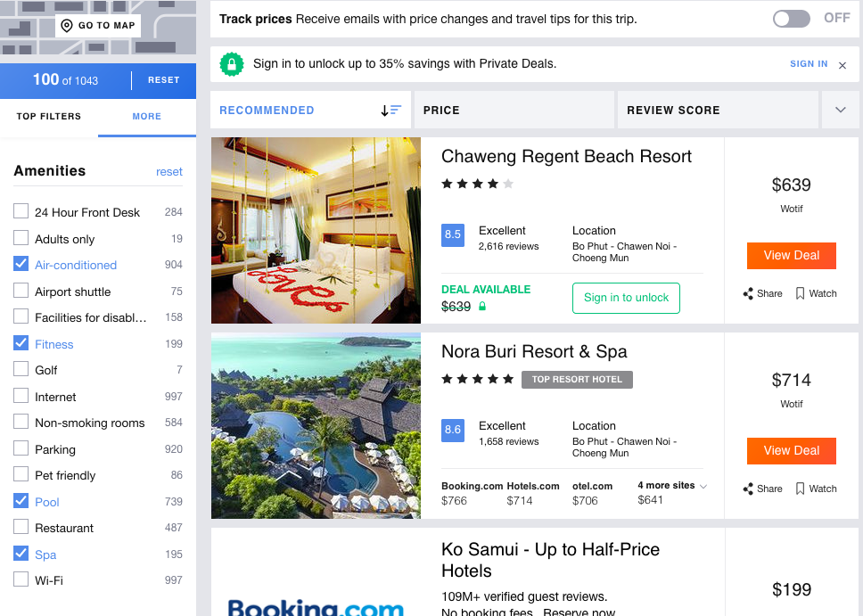Click Watch bookmark icon for Nora Buri Resort
This screenshot has height=616, width=863.
coord(800,489)
